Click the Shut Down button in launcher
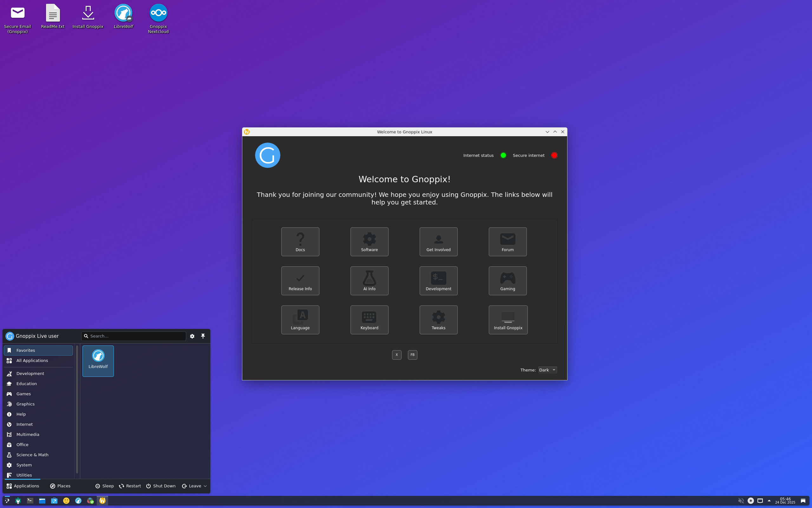Screen dimensions: 812x508 (161, 486)
